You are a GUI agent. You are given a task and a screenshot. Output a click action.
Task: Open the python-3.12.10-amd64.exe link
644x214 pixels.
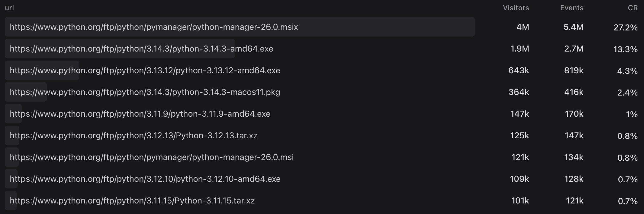click(145, 179)
